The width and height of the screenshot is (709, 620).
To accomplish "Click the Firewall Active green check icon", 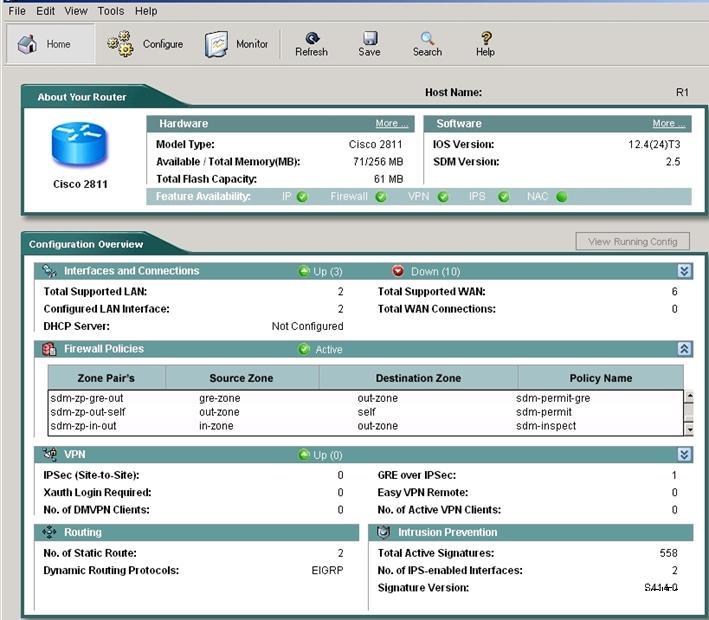I will [304, 349].
